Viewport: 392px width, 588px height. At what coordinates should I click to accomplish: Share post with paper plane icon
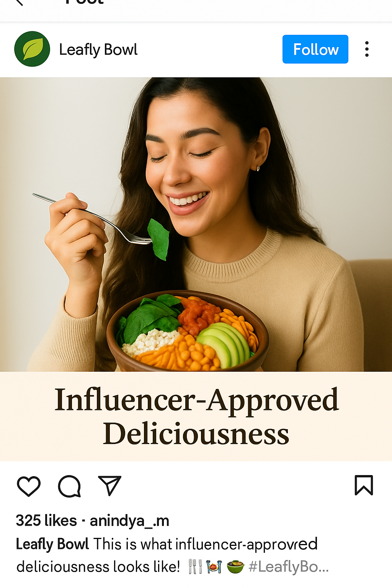[x=109, y=485]
